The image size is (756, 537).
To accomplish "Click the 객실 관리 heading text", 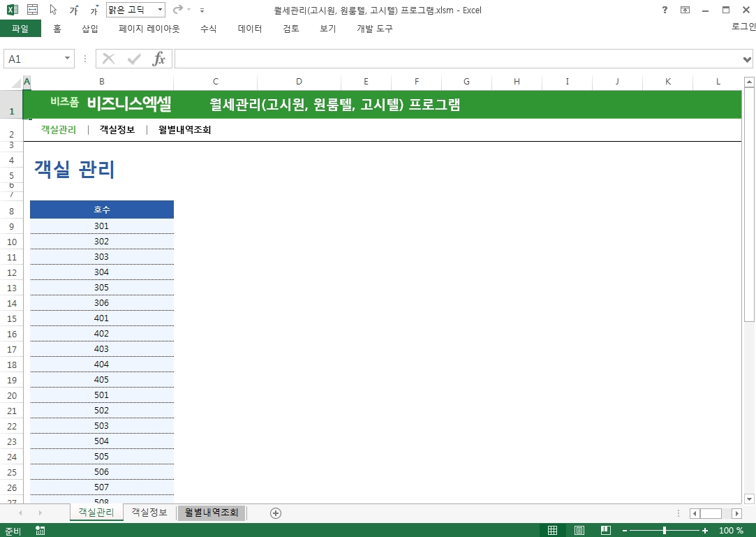I will pyautogui.click(x=74, y=170).
